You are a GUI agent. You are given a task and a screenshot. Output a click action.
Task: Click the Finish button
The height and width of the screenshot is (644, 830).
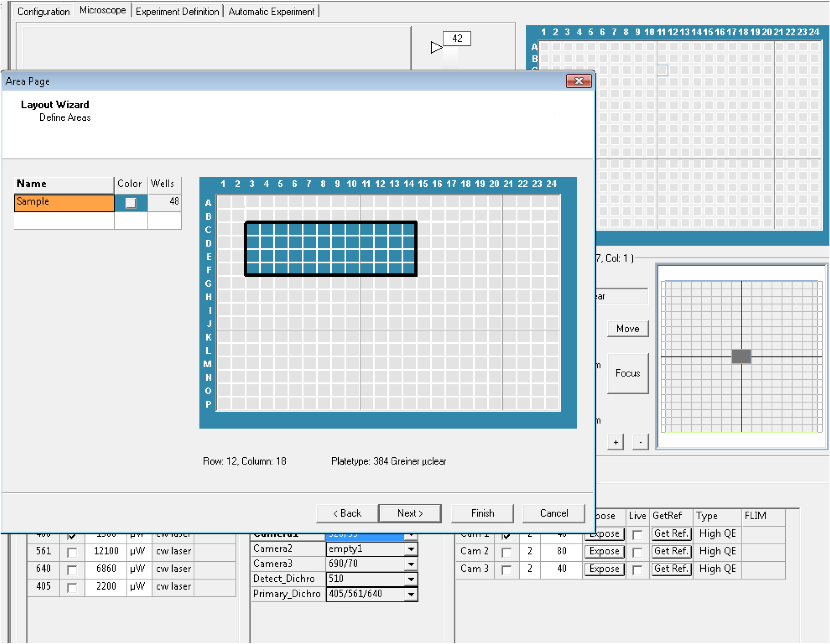(x=482, y=513)
